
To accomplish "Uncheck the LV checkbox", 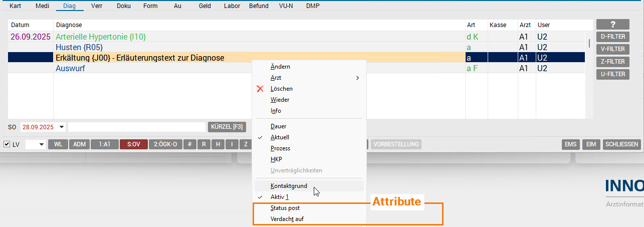I will click(x=7, y=144).
